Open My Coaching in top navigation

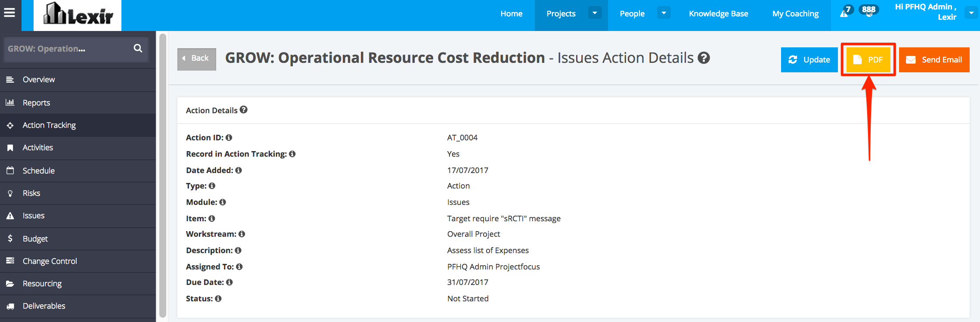pyautogui.click(x=796, y=14)
